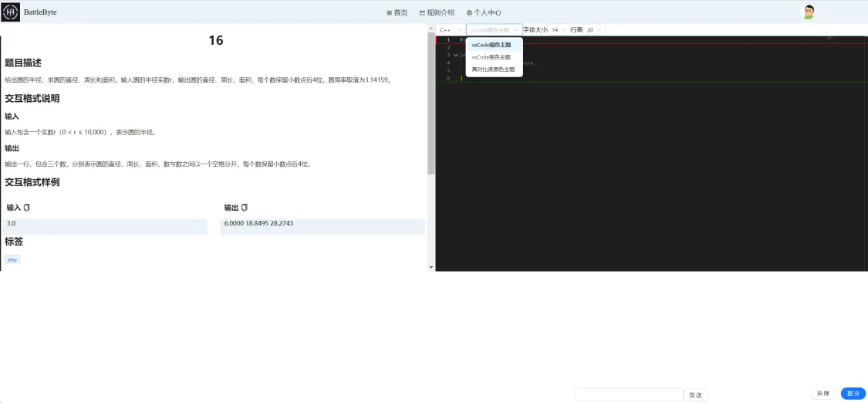Select 高对比度黑色主题 option
868x403 pixels.
495,69
